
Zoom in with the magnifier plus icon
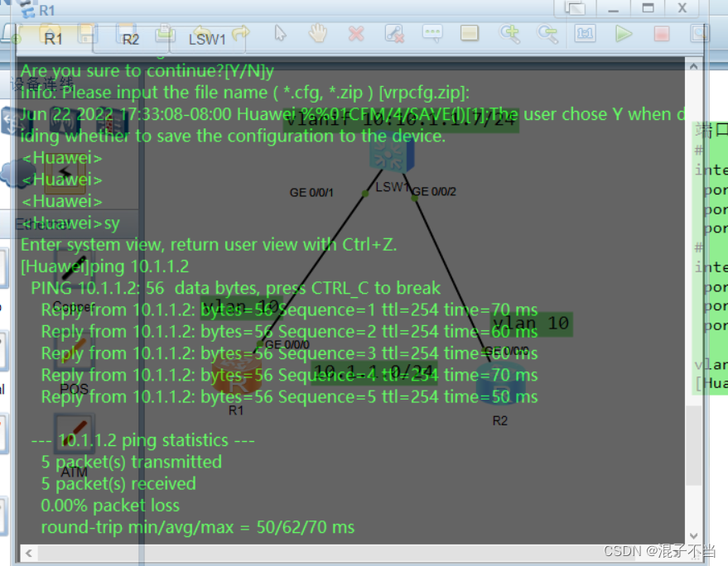tap(509, 33)
